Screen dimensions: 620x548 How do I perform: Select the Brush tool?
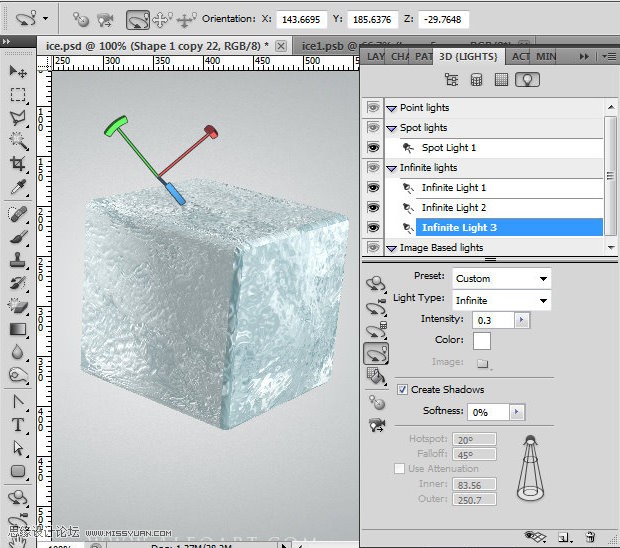point(18,237)
